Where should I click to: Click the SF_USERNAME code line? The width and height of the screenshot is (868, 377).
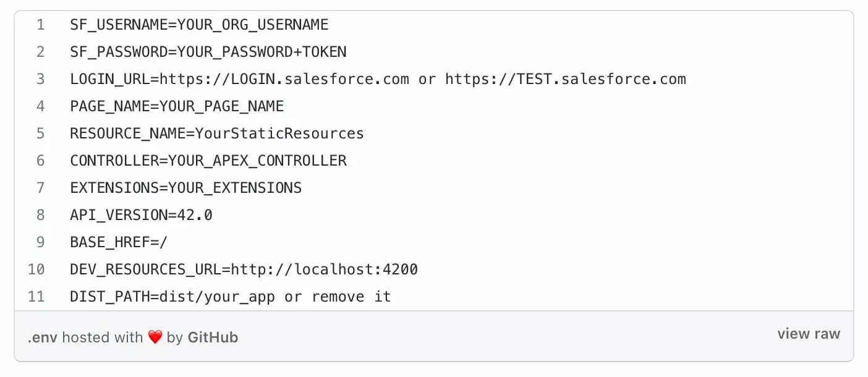pos(199,25)
